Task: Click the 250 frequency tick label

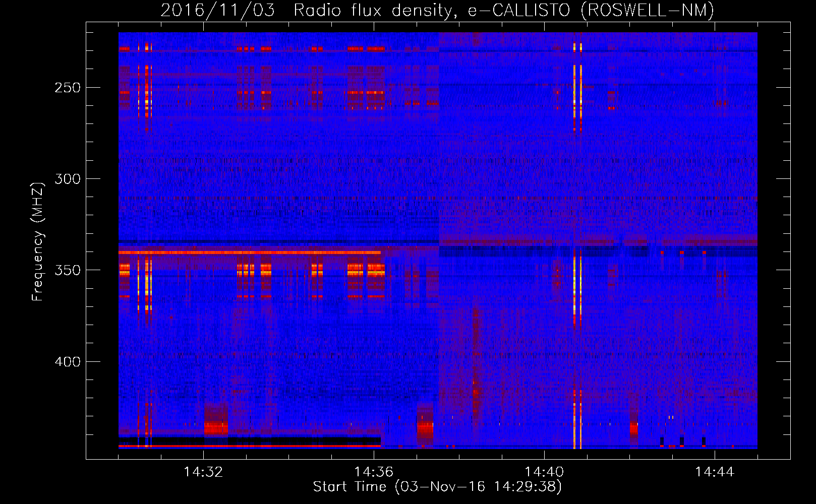Action: (67, 88)
